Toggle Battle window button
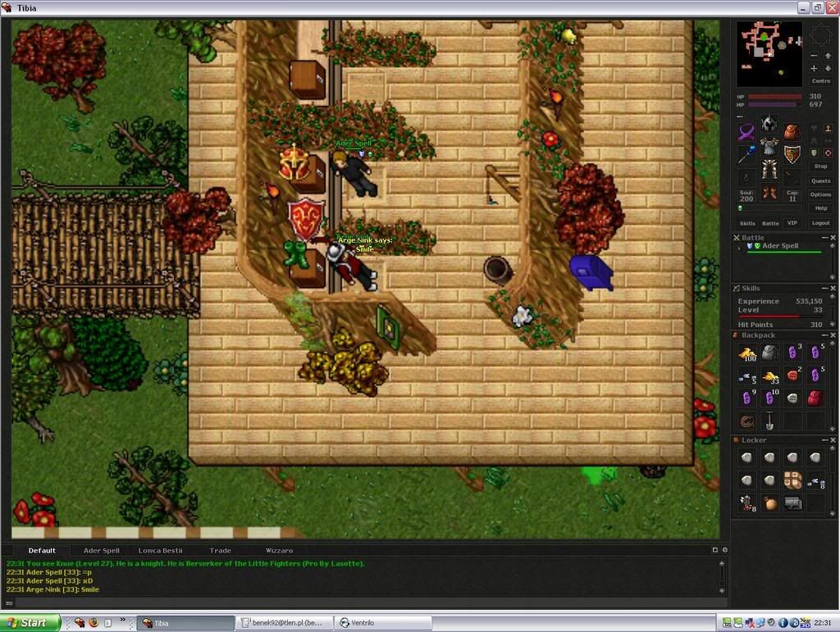The height and width of the screenshot is (632, 840). point(769,223)
